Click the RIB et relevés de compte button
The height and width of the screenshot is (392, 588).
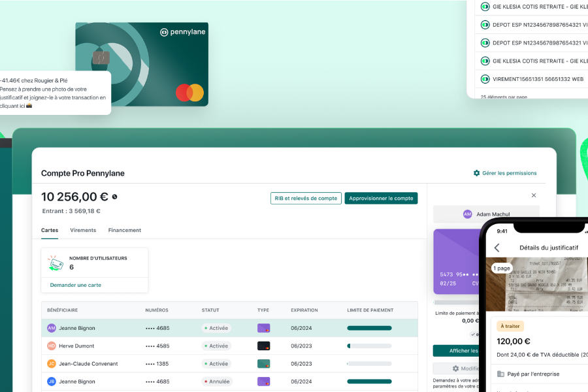306,198
